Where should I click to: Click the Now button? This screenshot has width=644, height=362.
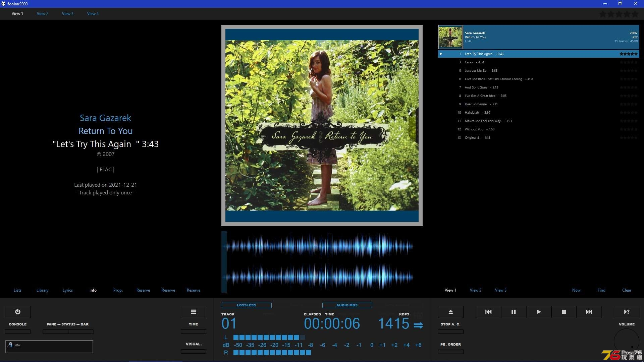click(x=576, y=290)
